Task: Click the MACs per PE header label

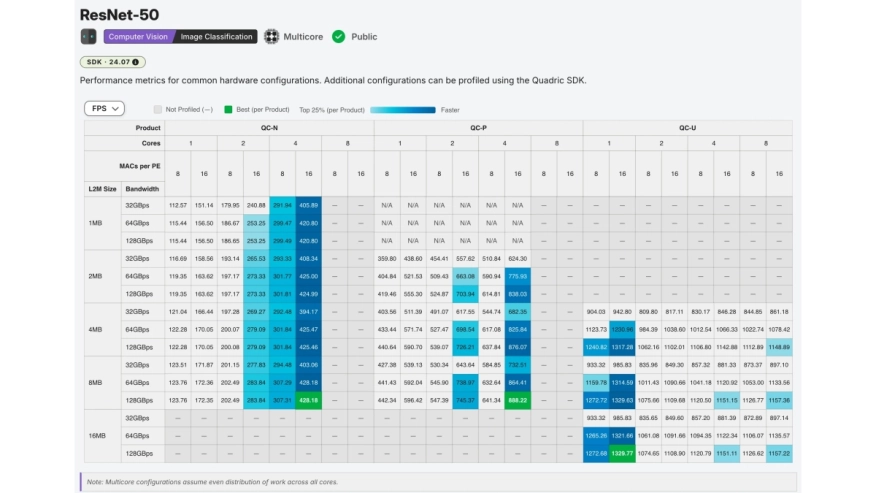Action: coord(140,166)
